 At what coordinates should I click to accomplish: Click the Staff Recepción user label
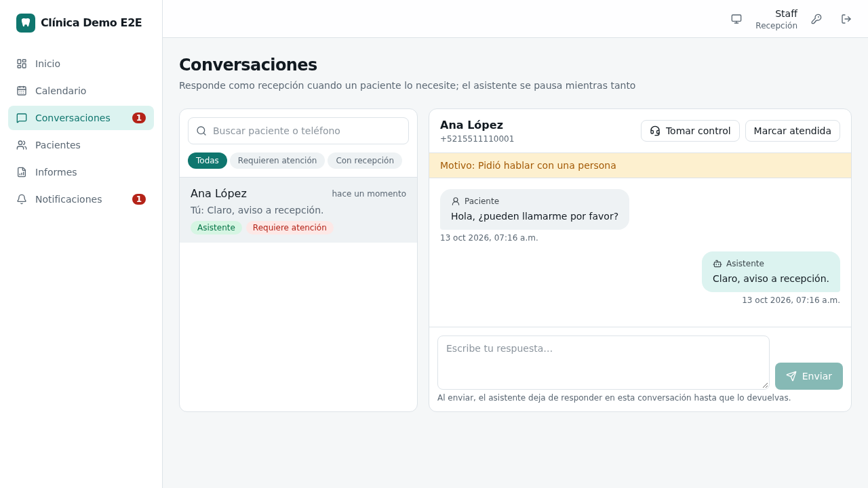point(776,19)
